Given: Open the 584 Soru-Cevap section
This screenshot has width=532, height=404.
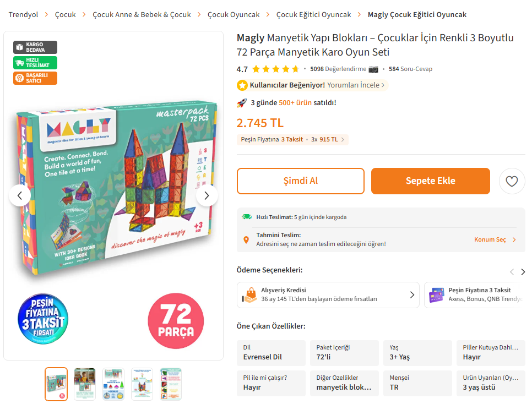Looking at the screenshot, I should click(x=410, y=69).
